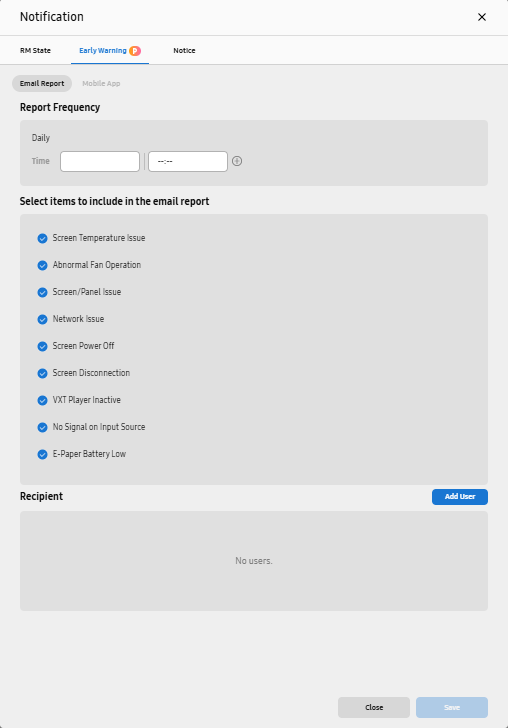Uncheck Screen Disconnection
The image size is (508, 728).
pos(42,373)
